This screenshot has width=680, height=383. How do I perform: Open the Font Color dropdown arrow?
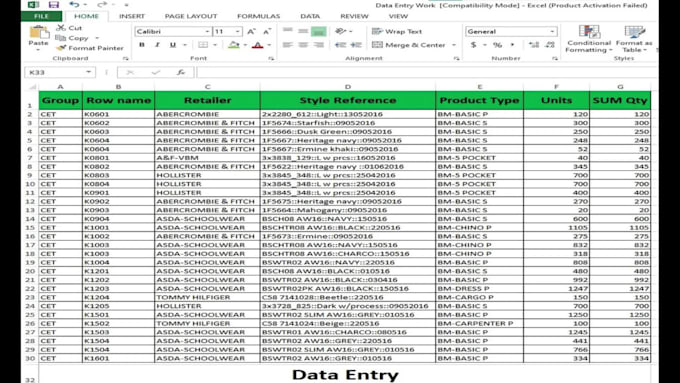[x=269, y=45]
